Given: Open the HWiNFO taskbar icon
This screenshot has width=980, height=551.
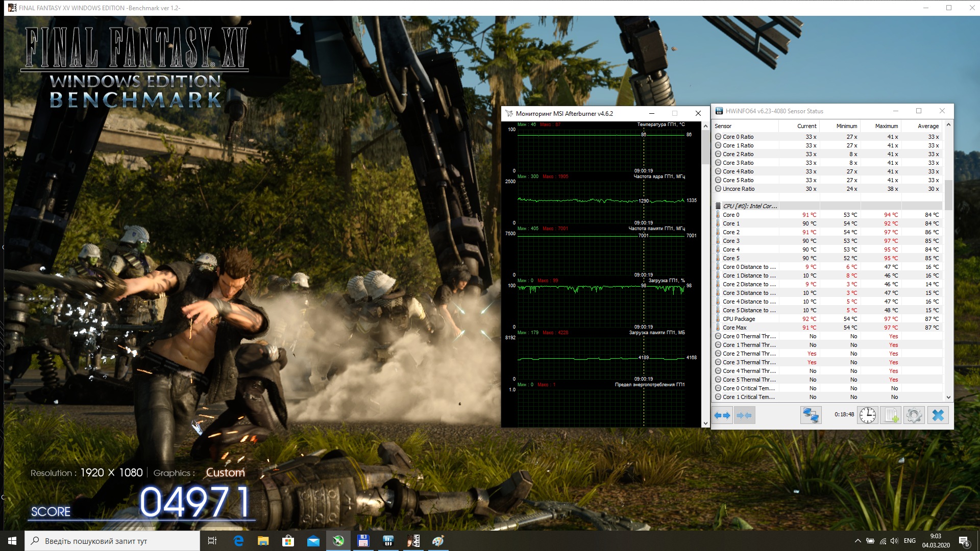Looking at the screenshot, I should (388, 541).
